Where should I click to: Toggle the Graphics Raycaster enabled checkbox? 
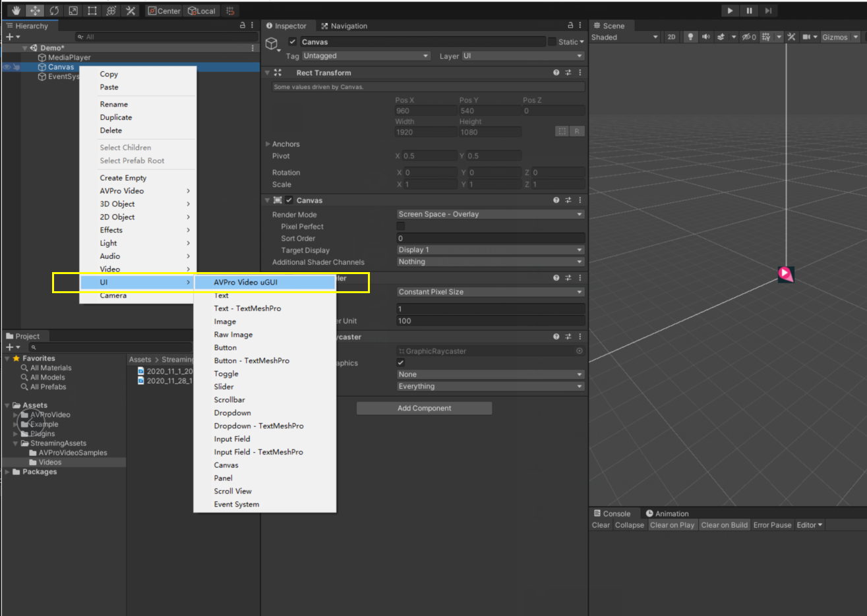pos(400,362)
